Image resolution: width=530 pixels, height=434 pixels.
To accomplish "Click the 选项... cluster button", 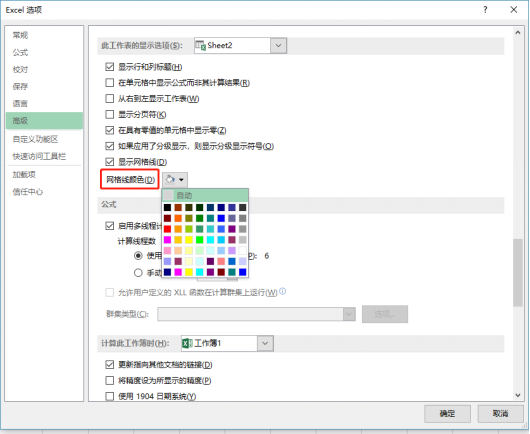I will [x=385, y=314].
